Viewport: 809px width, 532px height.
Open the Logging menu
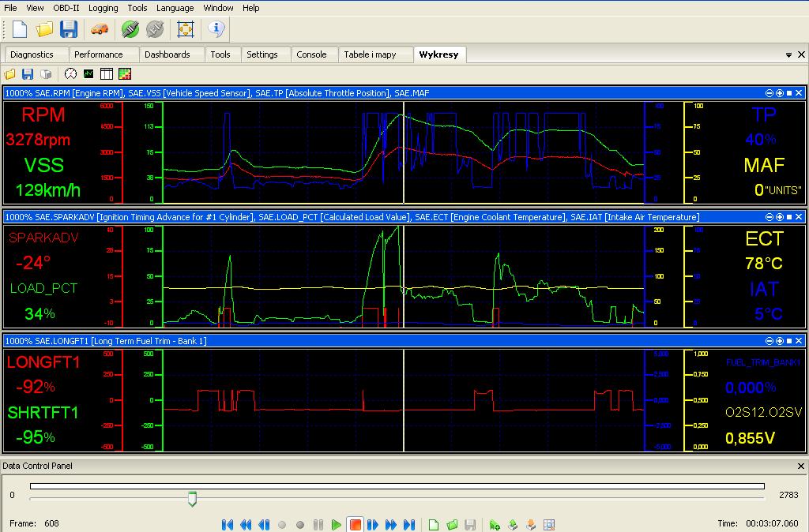click(103, 8)
